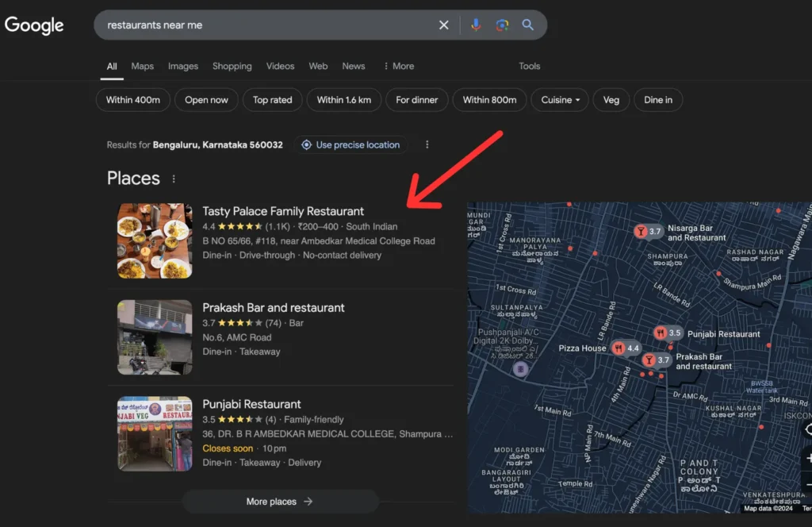Screen dimensions: 812x527
Task: Click the Nisarga Bar and Restaurant map label
Action: tap(696, 233)
